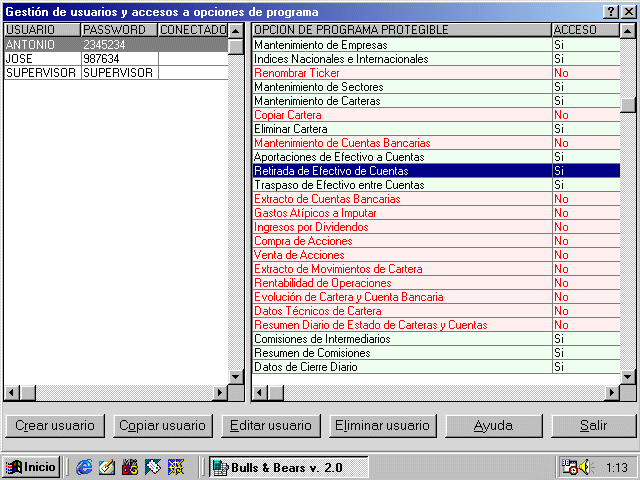Click Crear usuario button
This screenshot has height=480, width=640.
click(55, 426)
